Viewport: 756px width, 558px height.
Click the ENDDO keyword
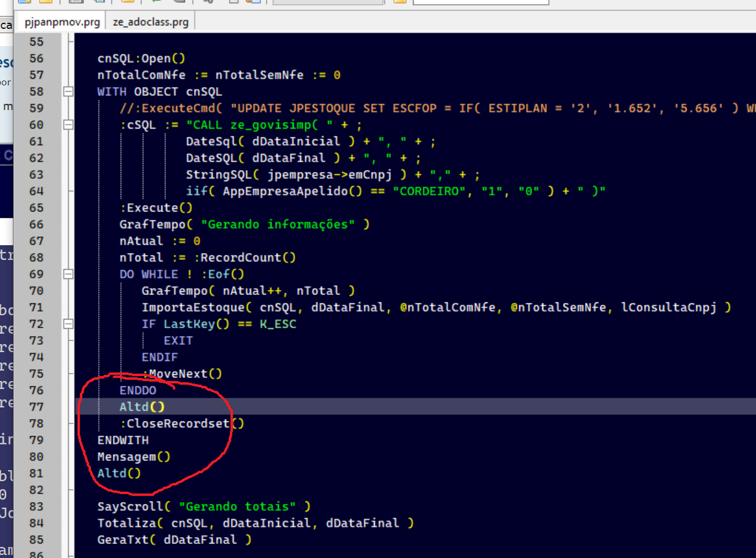tap(138, 390)
